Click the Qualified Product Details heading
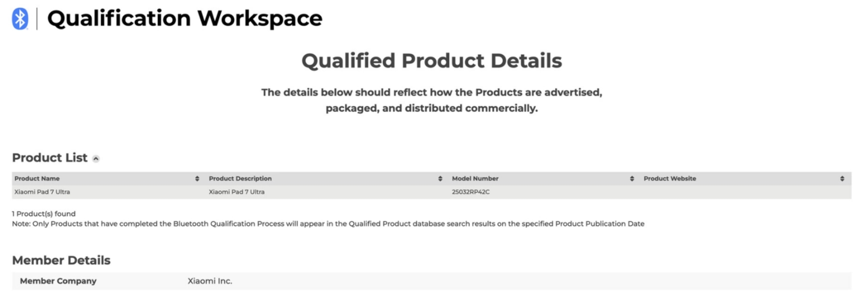The width and height of the screenshot is (868, 293). [431, 61]
